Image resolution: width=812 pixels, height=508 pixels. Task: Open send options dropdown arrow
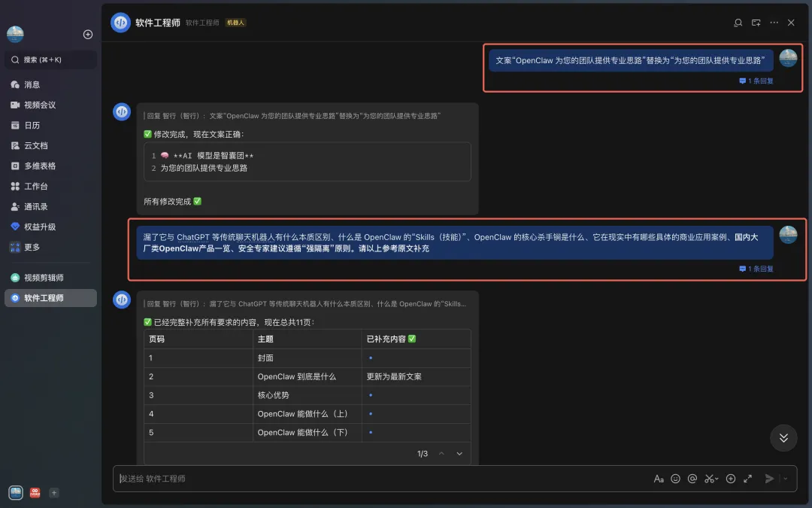click(x=786, y=479)
